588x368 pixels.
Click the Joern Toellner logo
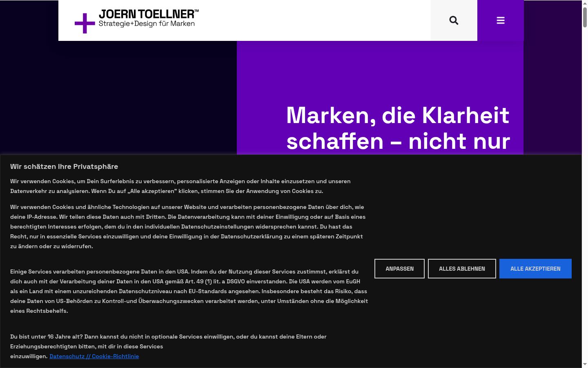point(137,21)
